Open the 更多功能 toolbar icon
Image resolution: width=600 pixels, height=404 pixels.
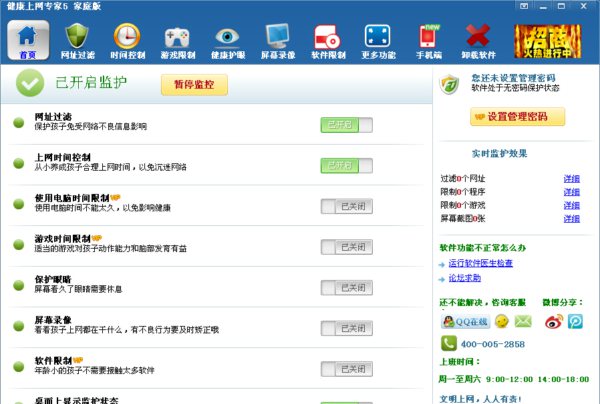(378, 40)
